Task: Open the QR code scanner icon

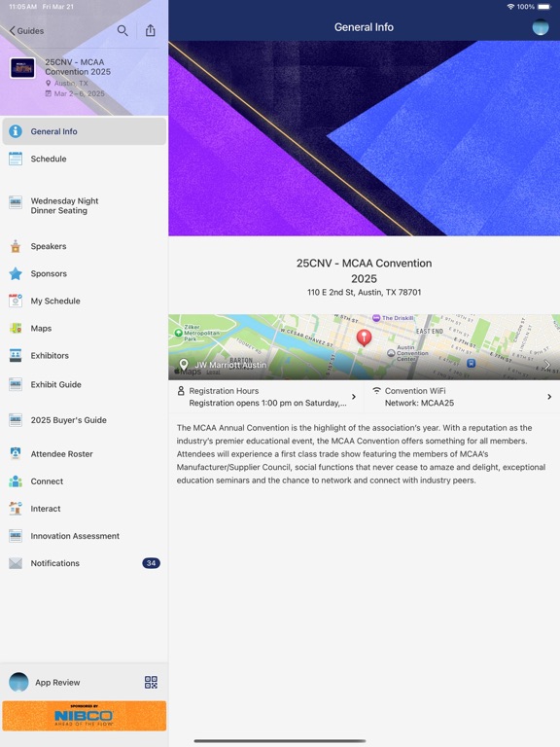Action: pos(151,682)
